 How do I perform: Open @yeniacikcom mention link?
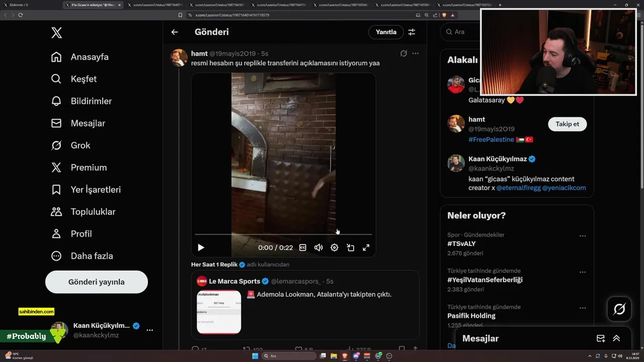(x=564, y=188)
